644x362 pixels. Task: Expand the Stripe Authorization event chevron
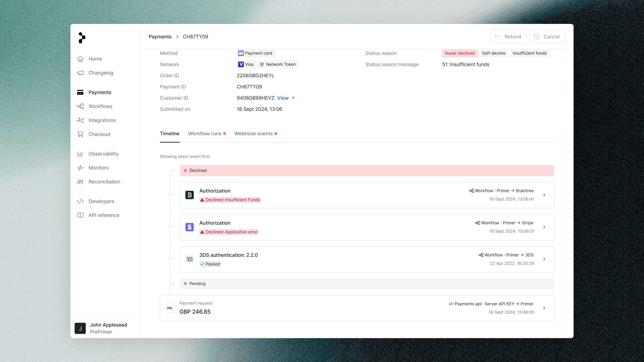[544, 227]
